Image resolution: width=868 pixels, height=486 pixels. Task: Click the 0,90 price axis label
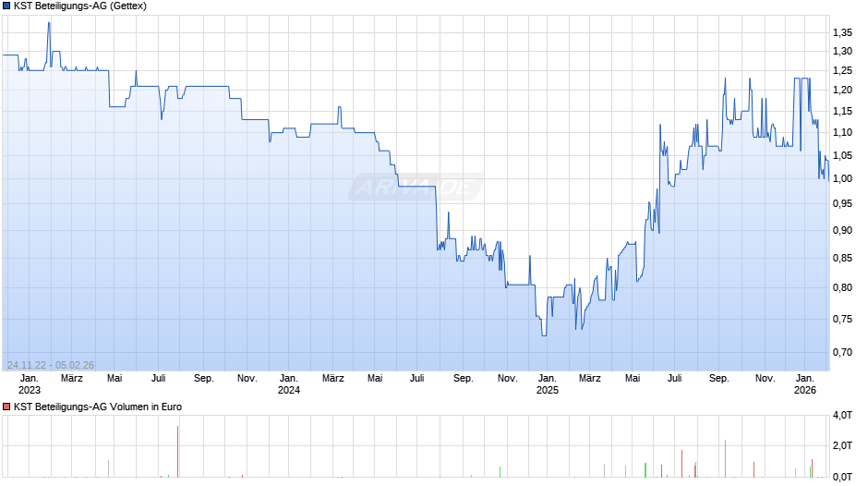point(842,231)
